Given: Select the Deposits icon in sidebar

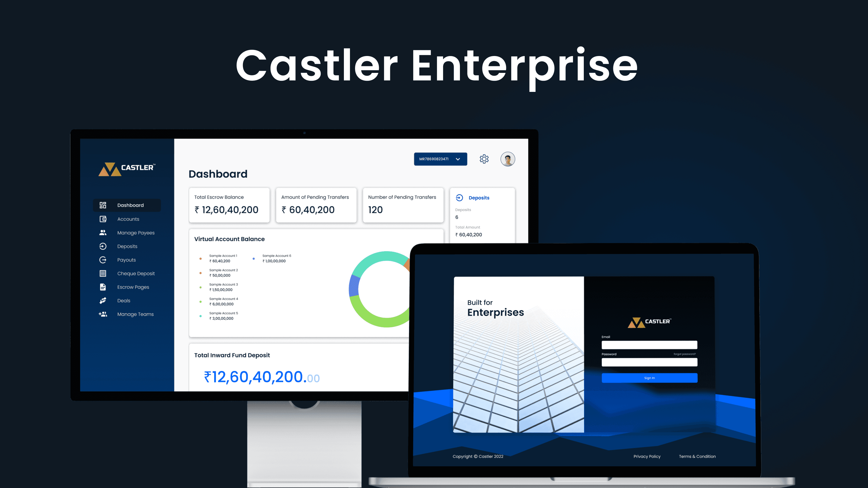Looking at the screenshot, I should point(102,246).
